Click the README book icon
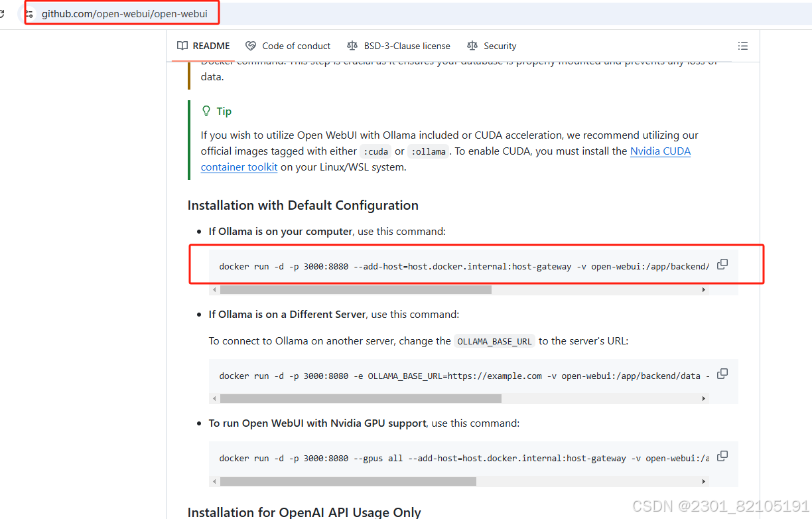The height and width of the screenshot is (519, 812). point(182,46)
